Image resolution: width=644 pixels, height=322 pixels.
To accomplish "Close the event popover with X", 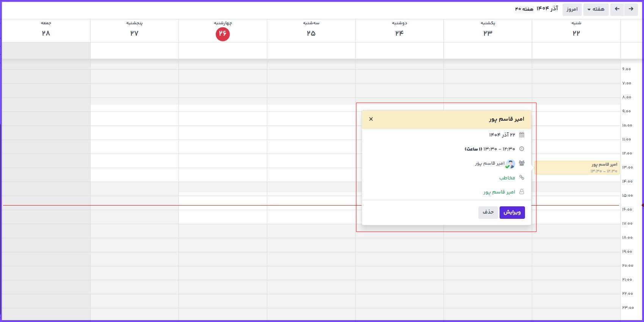I will tap(371, 119).
